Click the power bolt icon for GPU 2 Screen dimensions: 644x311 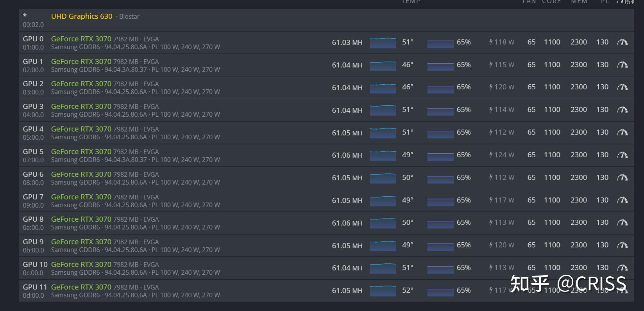coord(491,87)
